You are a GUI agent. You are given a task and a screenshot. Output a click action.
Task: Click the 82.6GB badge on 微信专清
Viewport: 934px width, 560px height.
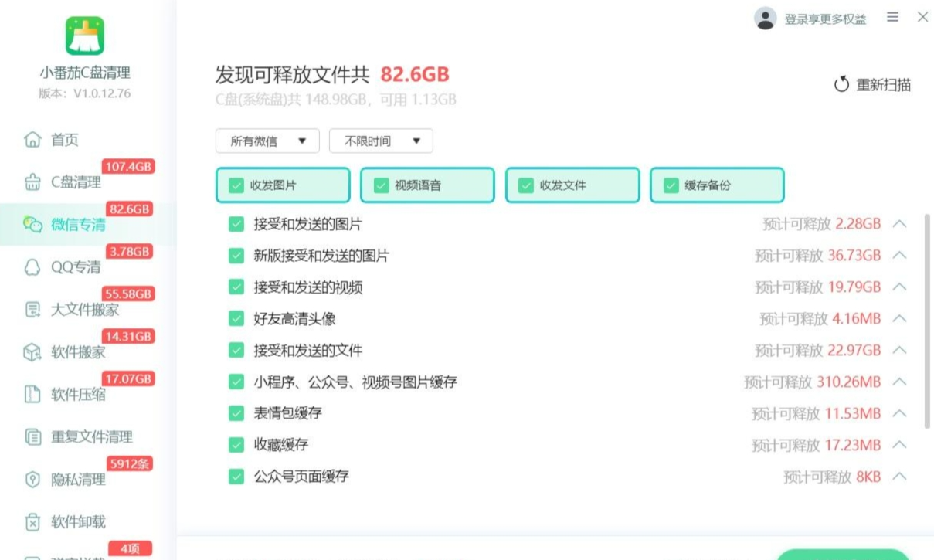(131, 209)
